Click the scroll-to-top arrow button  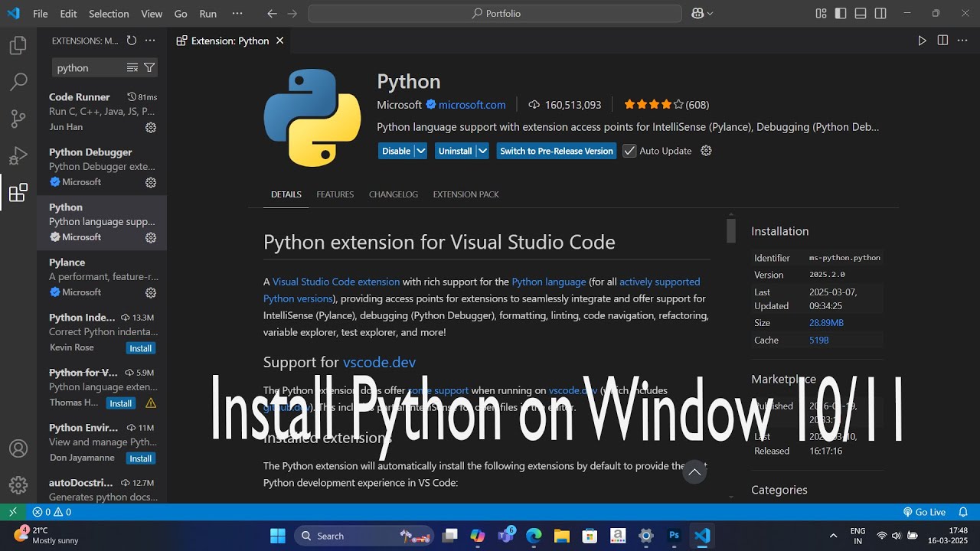(694, 472)
